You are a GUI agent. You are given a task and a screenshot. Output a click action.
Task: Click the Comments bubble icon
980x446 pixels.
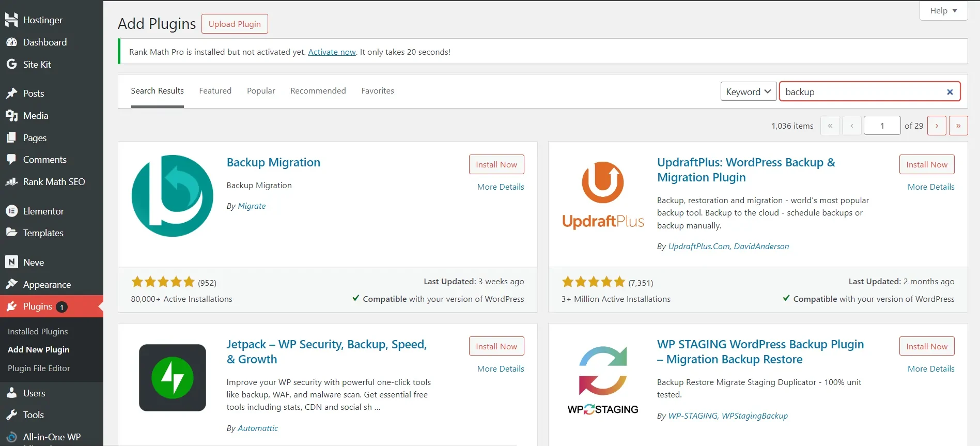(x=11, y=160)
